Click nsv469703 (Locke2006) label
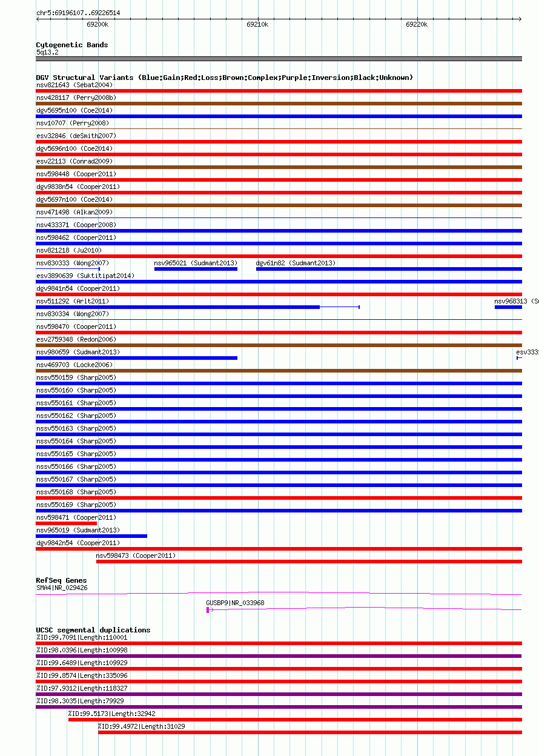The image size is (539, 756). [x=74, y=365]
